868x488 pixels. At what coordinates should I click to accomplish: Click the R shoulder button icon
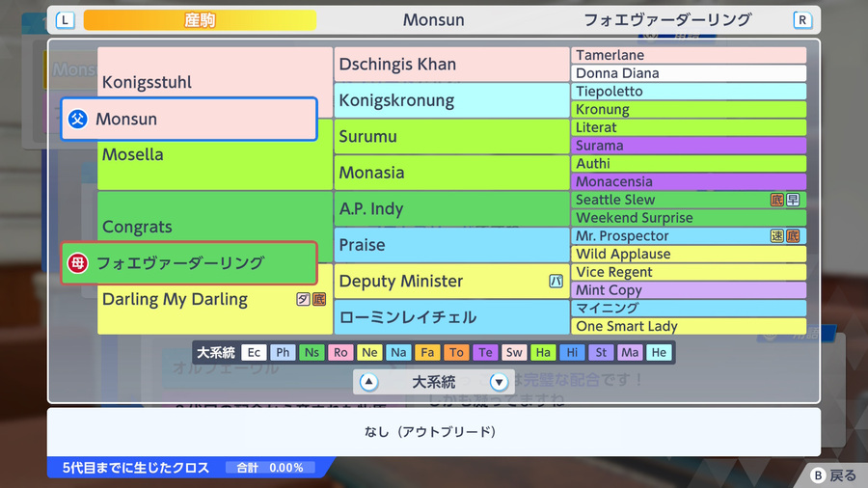(x=802, y=20)
